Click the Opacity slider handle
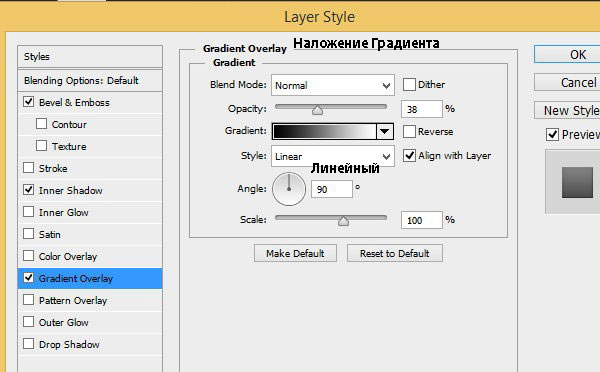Image resolution: width=600 pixels, height=372 pixels. (x=317, y=111)
